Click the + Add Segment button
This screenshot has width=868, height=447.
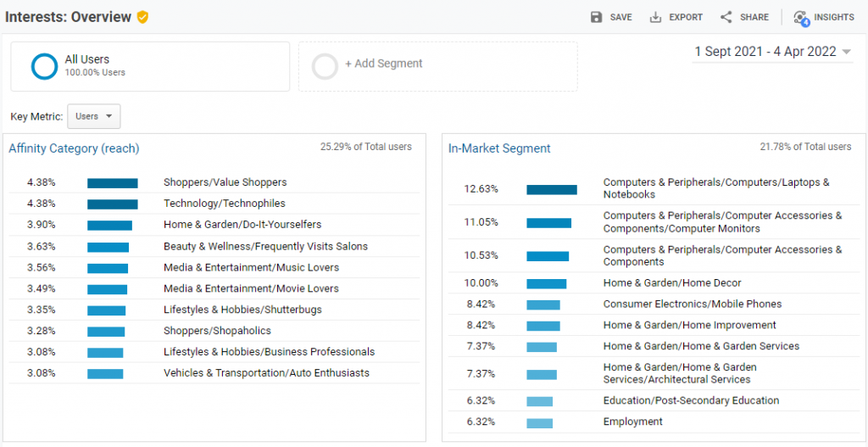tap(383, 64)
